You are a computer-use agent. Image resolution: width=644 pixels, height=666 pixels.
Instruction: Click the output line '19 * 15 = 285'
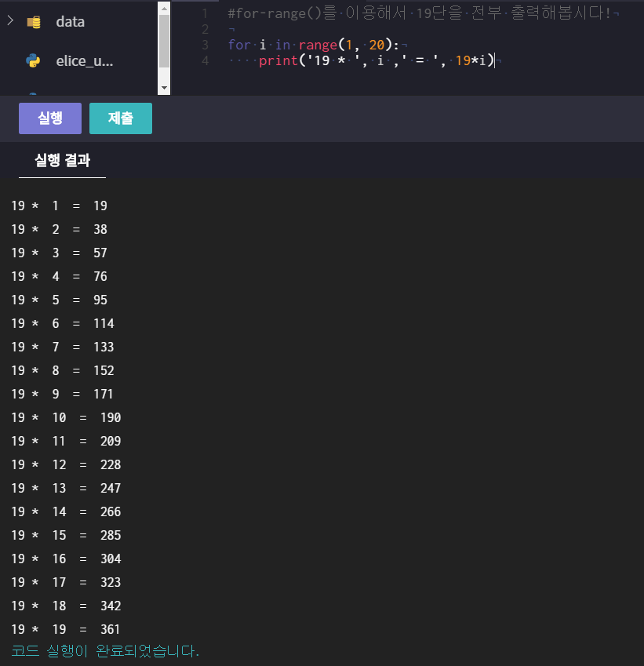[66, 535]
